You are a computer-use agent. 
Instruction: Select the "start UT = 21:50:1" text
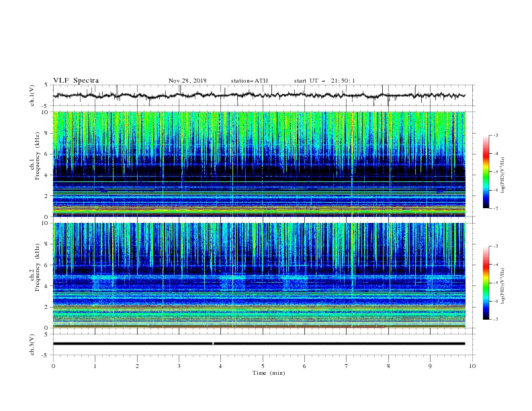pos(324,81)
